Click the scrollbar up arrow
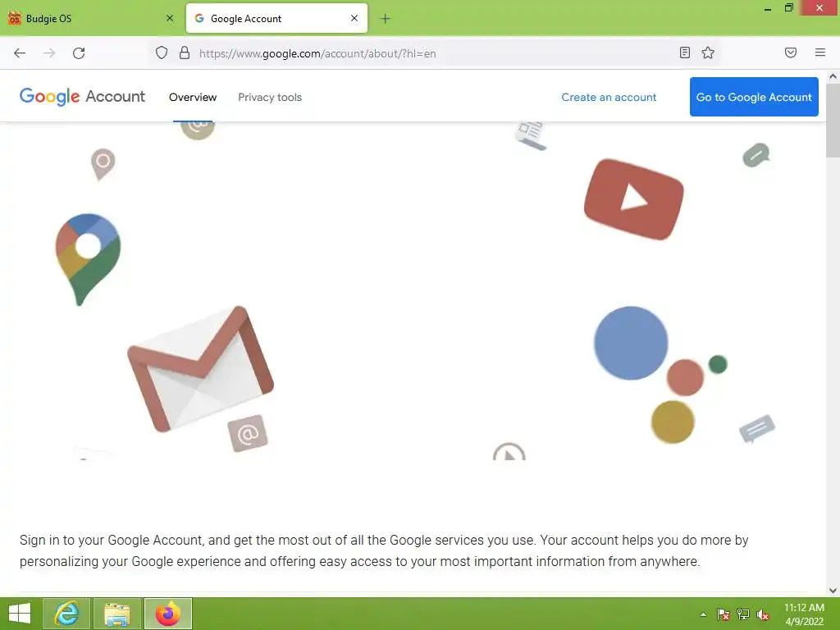Viewport: 840px width, 630px height. point(833,76)
